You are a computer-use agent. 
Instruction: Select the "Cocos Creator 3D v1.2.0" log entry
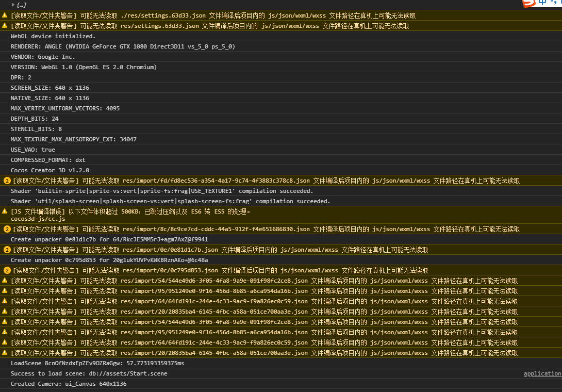click(x=50, y=170)
